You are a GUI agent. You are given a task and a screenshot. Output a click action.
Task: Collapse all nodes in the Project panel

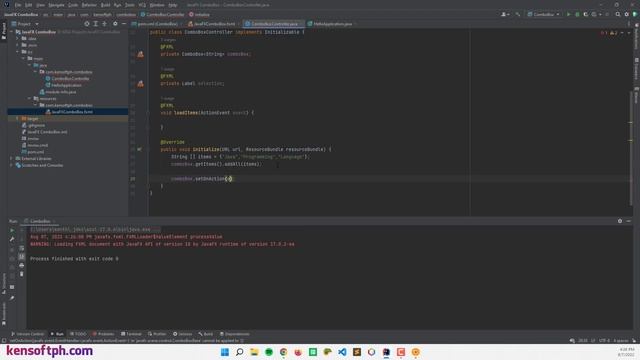104,24
